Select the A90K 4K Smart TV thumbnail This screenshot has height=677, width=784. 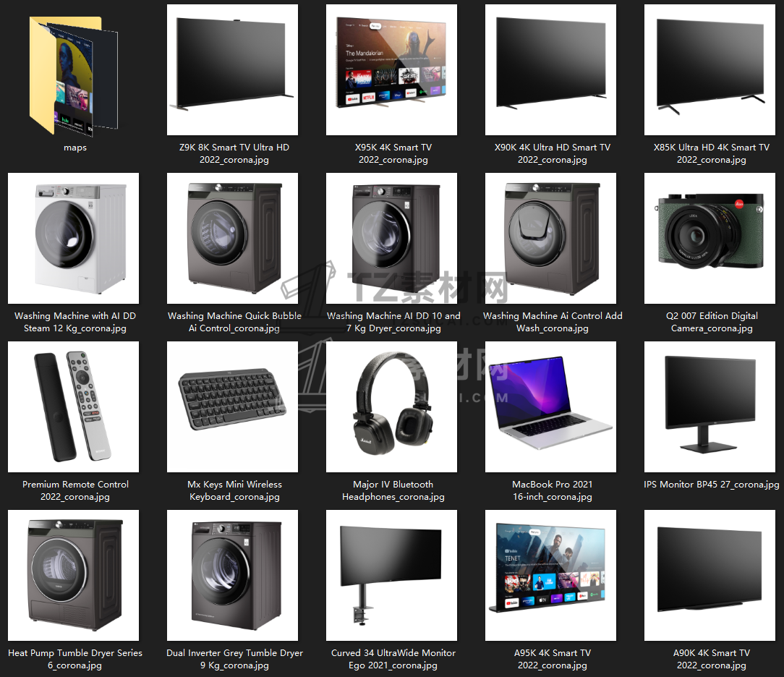(710, 576)
